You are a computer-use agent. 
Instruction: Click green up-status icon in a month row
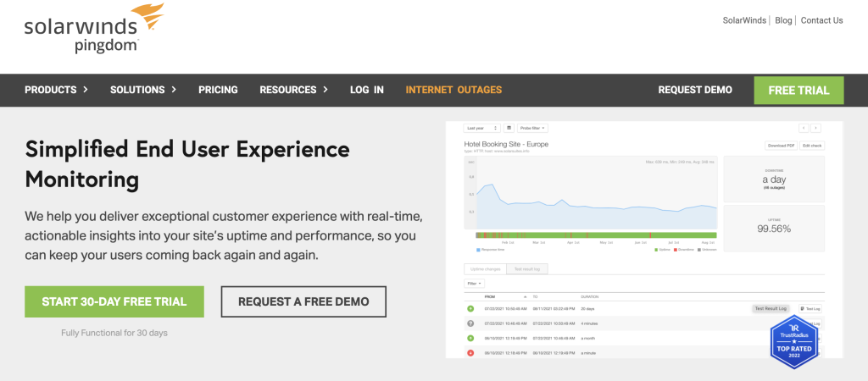point(470,338)
